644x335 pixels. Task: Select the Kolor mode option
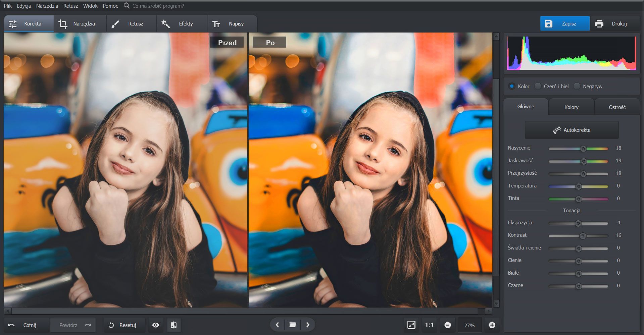pos(511,86)
